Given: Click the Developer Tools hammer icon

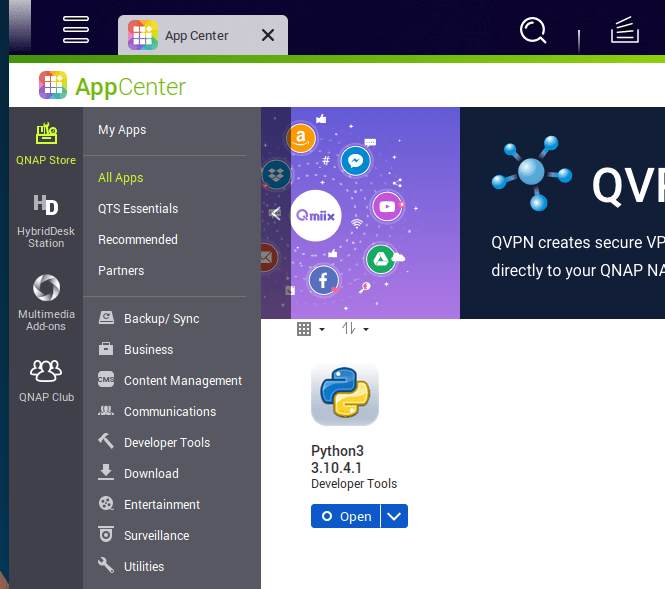Looking at the screenshot, I should [106, 441].
